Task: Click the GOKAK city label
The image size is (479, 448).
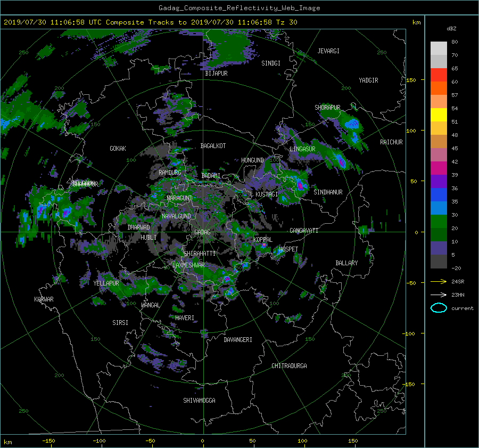Action: tap(118, 149)
